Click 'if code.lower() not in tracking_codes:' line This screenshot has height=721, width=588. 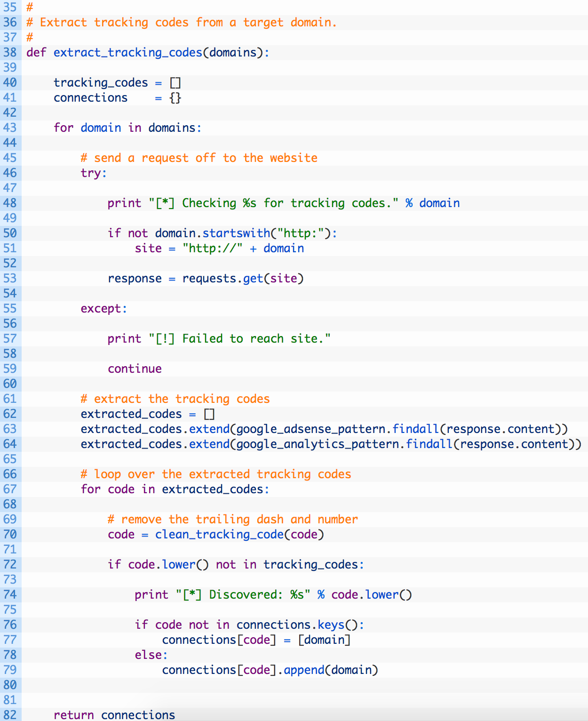(x=236, y=565)
